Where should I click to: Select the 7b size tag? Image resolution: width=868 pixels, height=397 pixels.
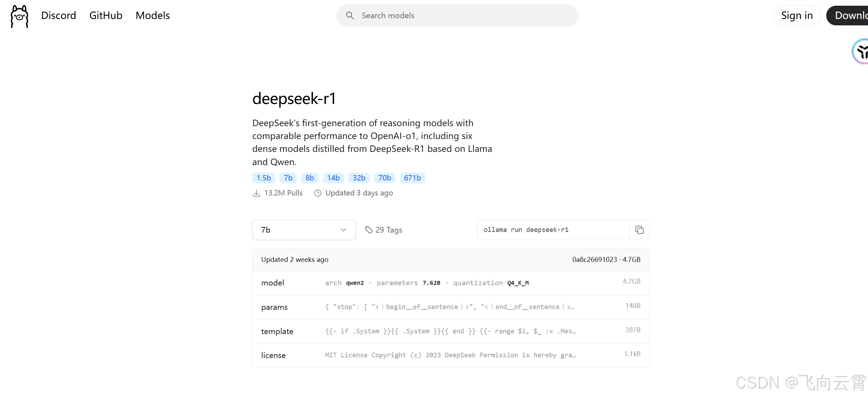click(288, 178)
